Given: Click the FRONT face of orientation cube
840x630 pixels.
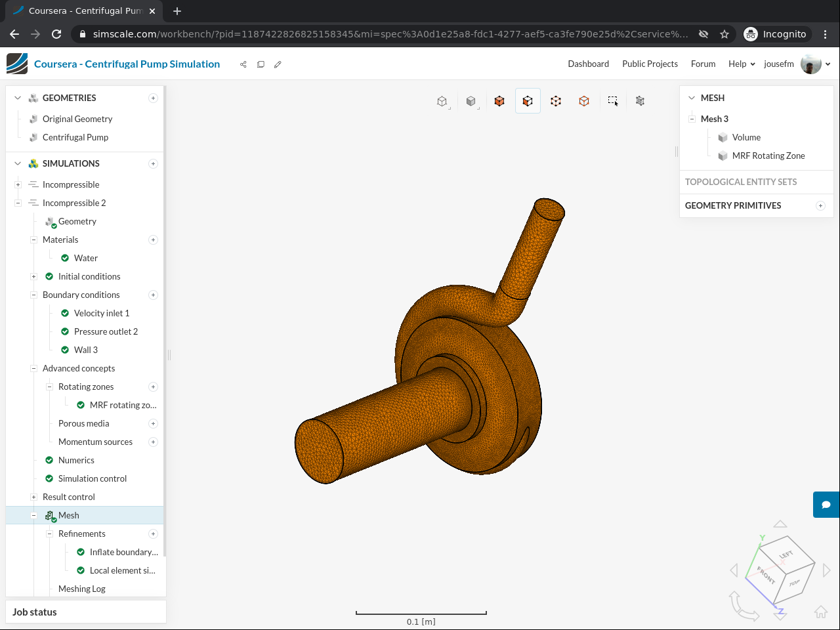Looking at the screenshot, I should click(x=766, y=575).
